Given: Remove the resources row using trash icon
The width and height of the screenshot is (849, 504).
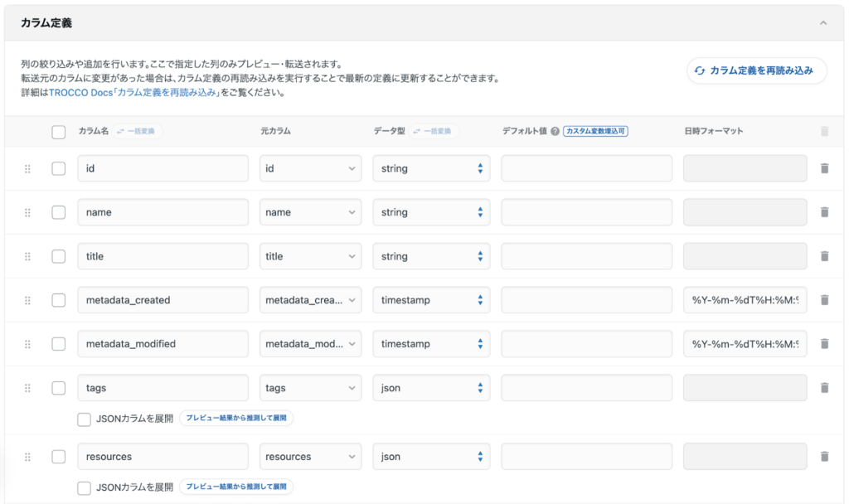Looking at the screenshot, I should click(824, 456).
